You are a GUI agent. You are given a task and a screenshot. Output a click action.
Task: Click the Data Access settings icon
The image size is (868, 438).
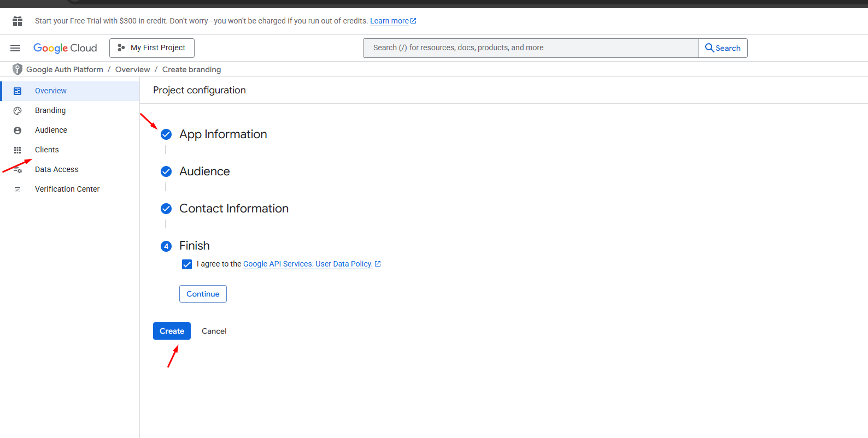(17, 170)
